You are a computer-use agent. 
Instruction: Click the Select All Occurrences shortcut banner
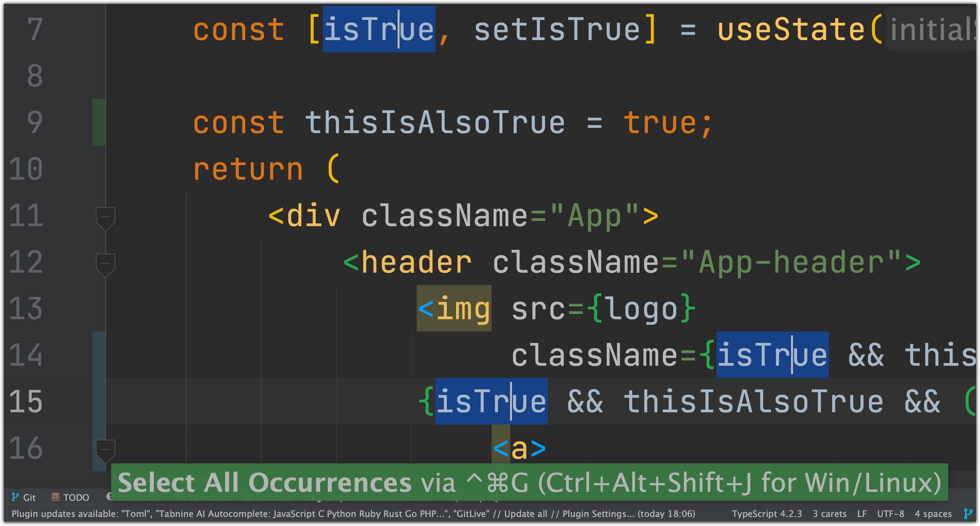pyautogui.click(x=529, y=482)
